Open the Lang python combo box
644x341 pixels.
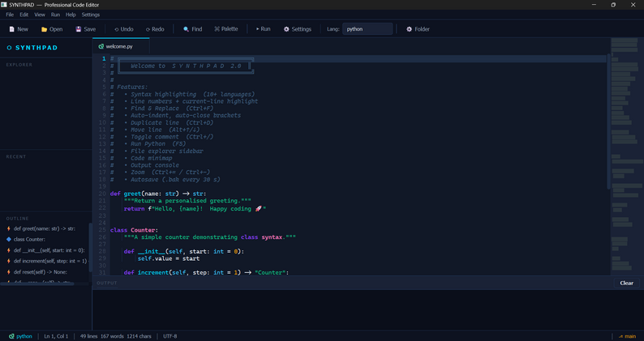click(x=367, y=29)
